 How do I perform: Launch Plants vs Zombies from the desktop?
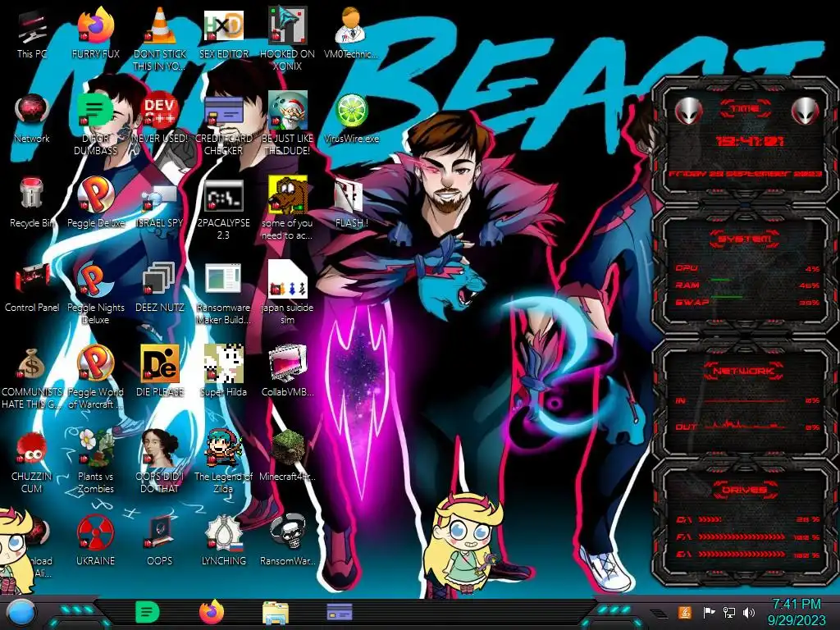[95, 462]
